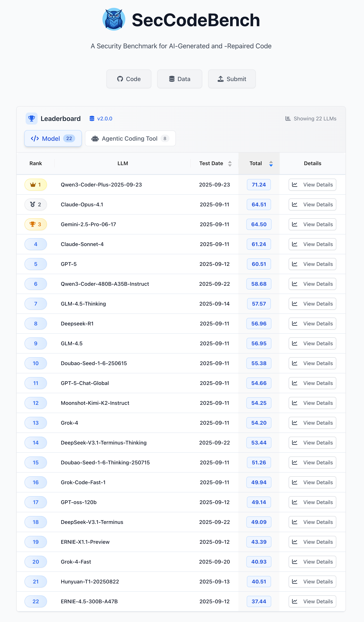Image resolution: width=364 pixels, height=622 pixels.
Task: View Details for GLM-4.5
Action: (x=312, y=343)
